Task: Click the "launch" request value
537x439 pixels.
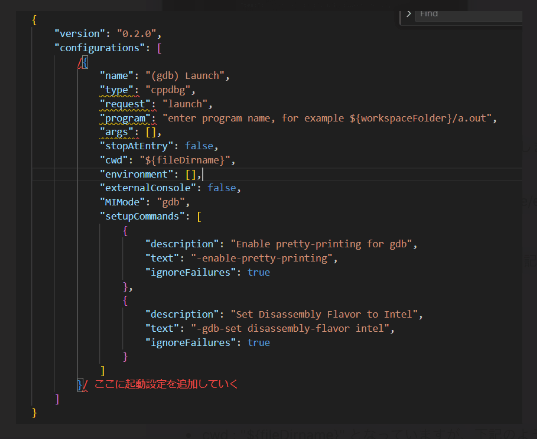Action: (x=185, y=104)
